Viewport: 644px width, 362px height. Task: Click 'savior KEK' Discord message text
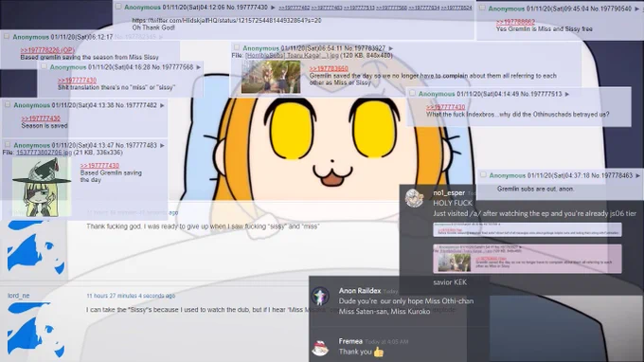pos(450,282)
